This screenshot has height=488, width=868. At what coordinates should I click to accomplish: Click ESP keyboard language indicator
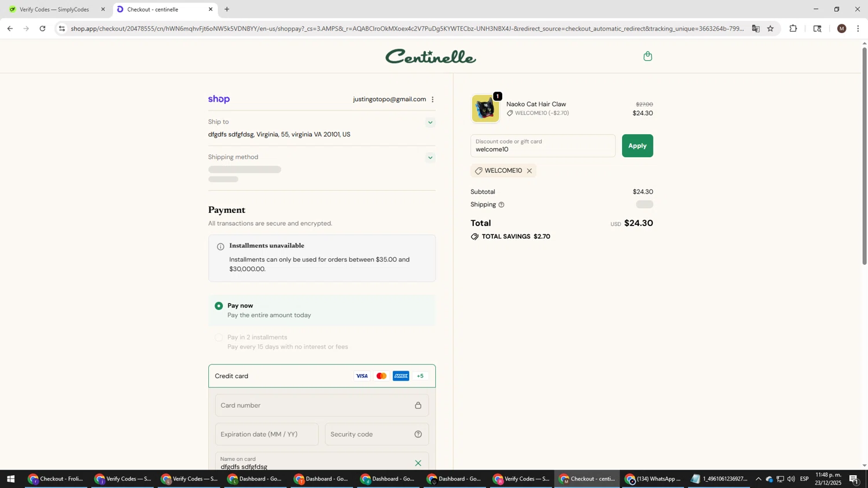tap(804, 479)
